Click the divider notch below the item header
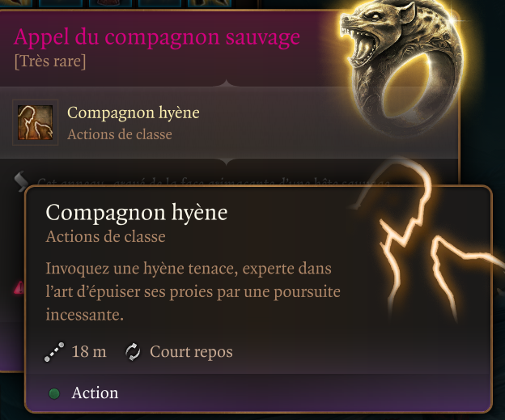The image size is (505, 420). click(x=227, y=83)
